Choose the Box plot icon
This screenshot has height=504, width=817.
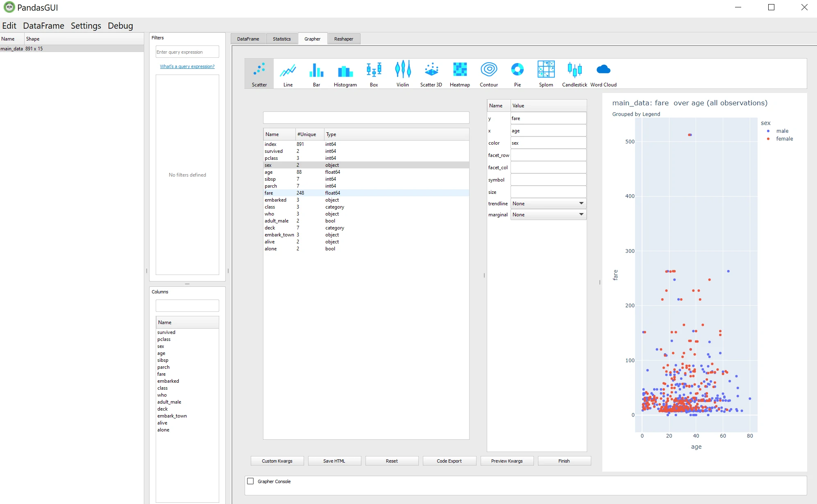[374, 74]
